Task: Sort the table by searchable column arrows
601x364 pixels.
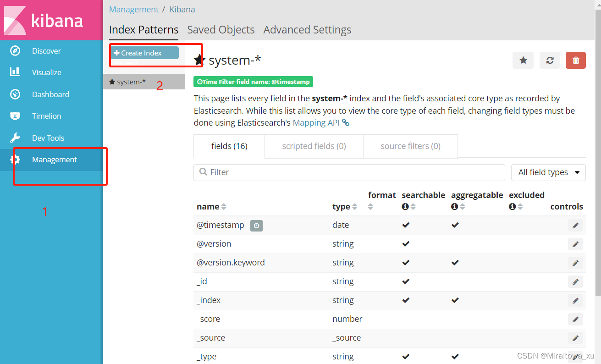Action: (x=413, y=207)
